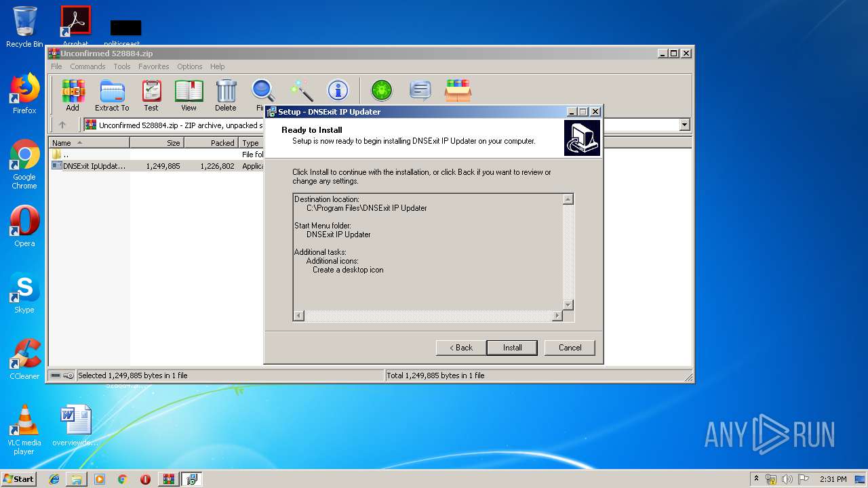Click the summary box scroll right arrow
This screenshot has width=868, height=488.
click(x=557, y=316)
